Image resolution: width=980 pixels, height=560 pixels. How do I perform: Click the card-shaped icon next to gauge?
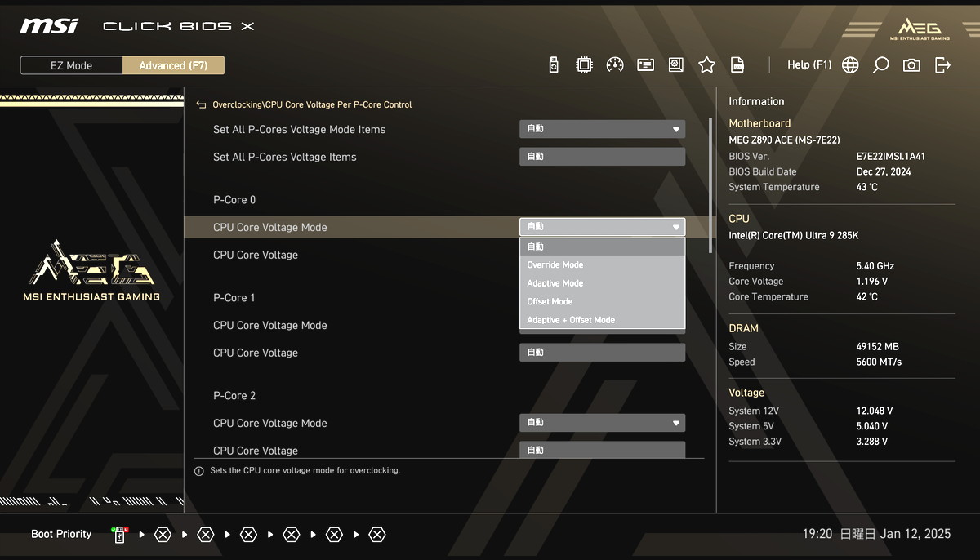pos(645,65)
